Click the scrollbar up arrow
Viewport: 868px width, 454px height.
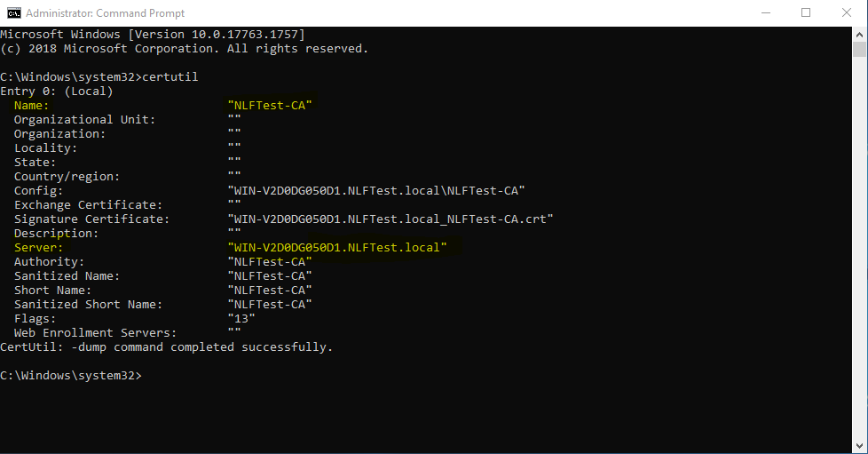pyautogui.click(x=859, y=34)
